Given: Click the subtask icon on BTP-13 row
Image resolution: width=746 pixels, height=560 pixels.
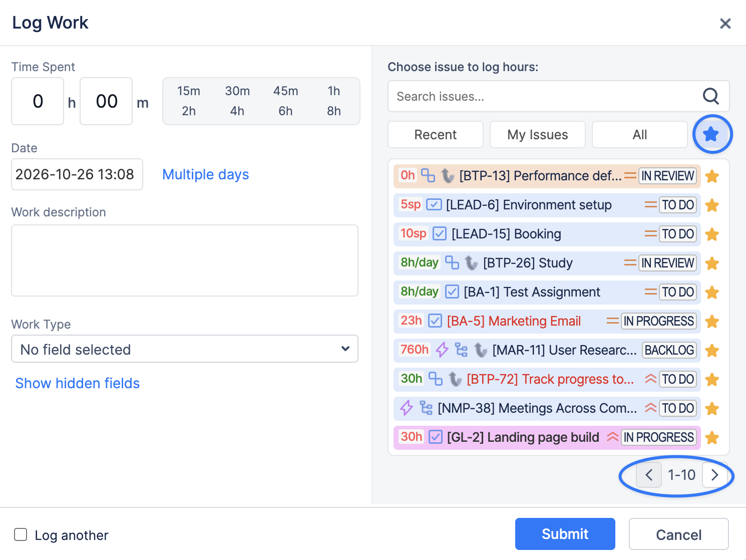Looking at the screenshot, I should pyautogui.click(x=428, y=175).
